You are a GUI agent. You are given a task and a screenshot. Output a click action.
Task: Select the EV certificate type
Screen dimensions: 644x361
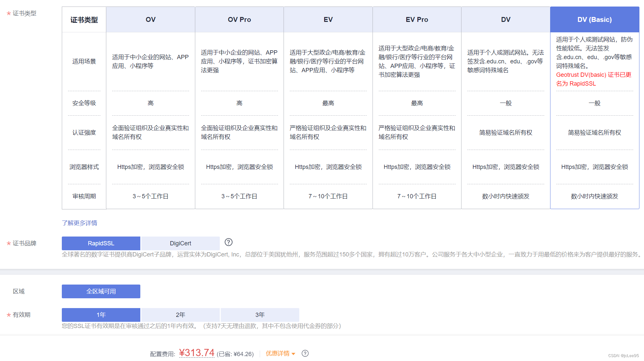point(328,20)
